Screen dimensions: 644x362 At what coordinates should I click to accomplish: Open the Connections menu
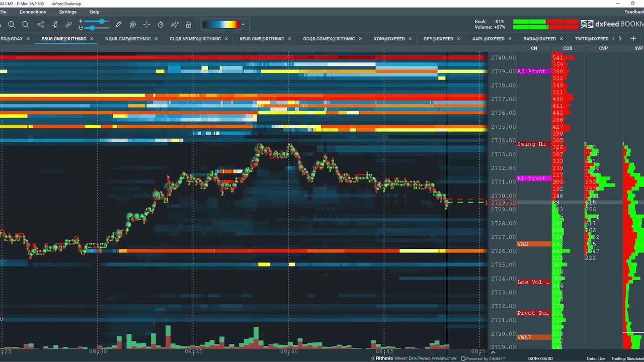(x=33, y=12)
